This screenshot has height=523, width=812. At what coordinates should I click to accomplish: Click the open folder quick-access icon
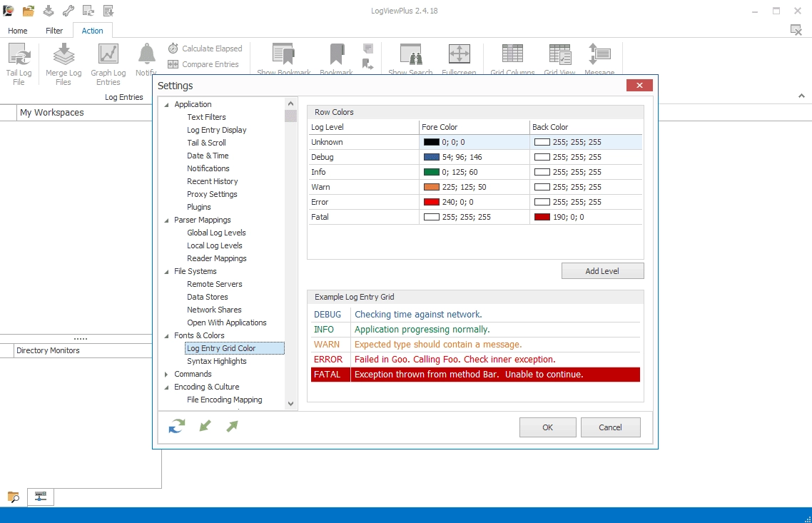[29, 11]
